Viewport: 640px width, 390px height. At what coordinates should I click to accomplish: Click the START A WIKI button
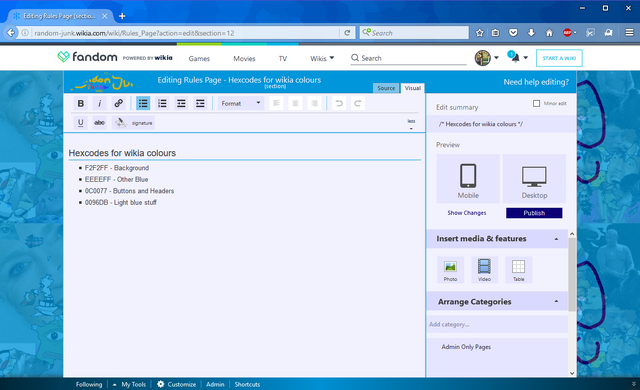pos(559,58)
